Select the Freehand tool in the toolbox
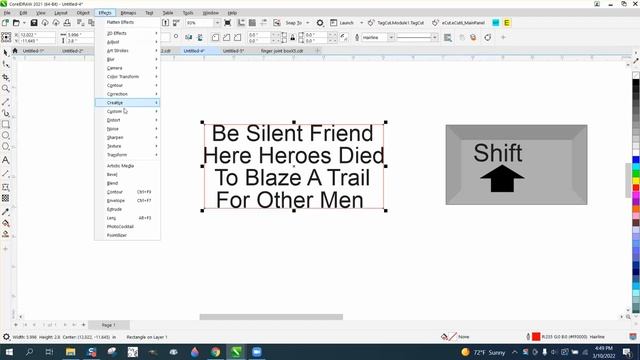Image resolution: width=640 pixels, height=360 pixels. click(6, 102)
